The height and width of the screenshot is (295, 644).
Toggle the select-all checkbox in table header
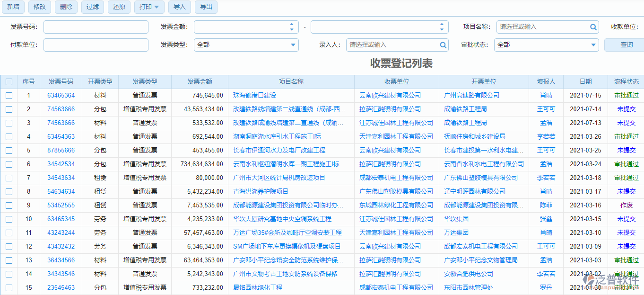(x=9, y=81)
